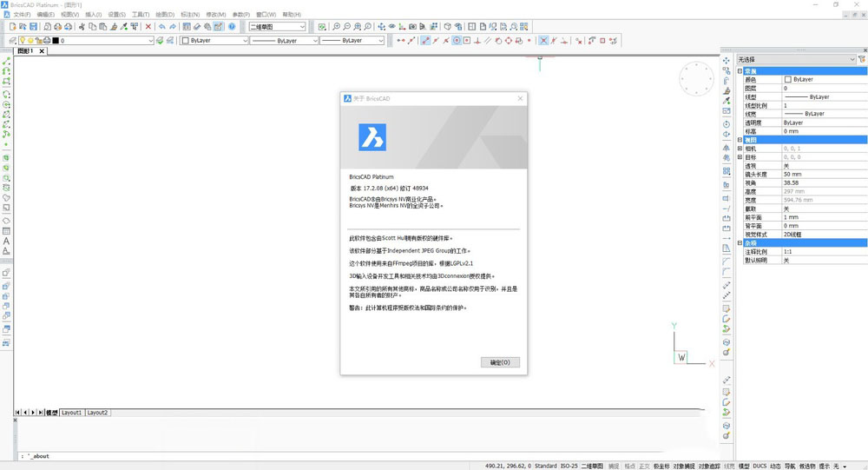Click the parallel snap icon

click(488, 41)
